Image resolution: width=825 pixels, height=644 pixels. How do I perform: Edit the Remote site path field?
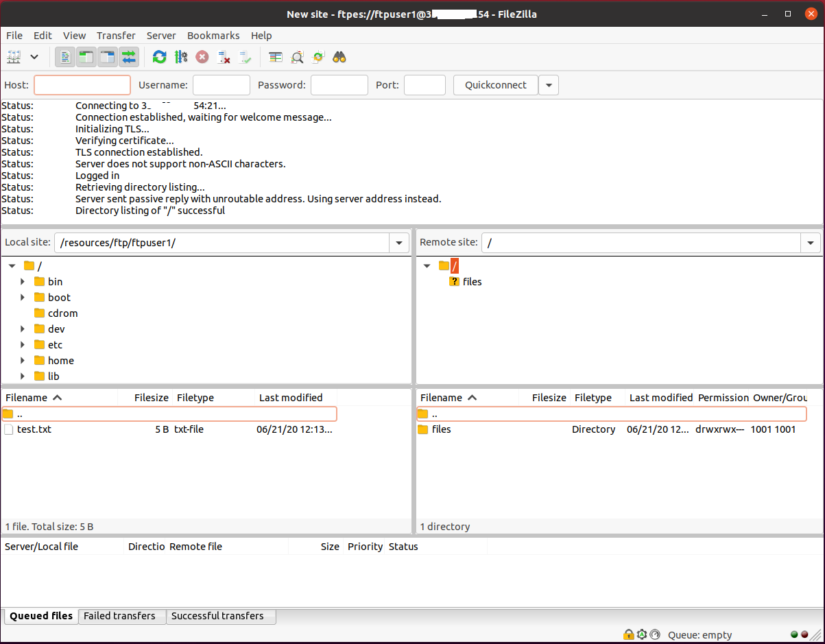click(641, 243)
